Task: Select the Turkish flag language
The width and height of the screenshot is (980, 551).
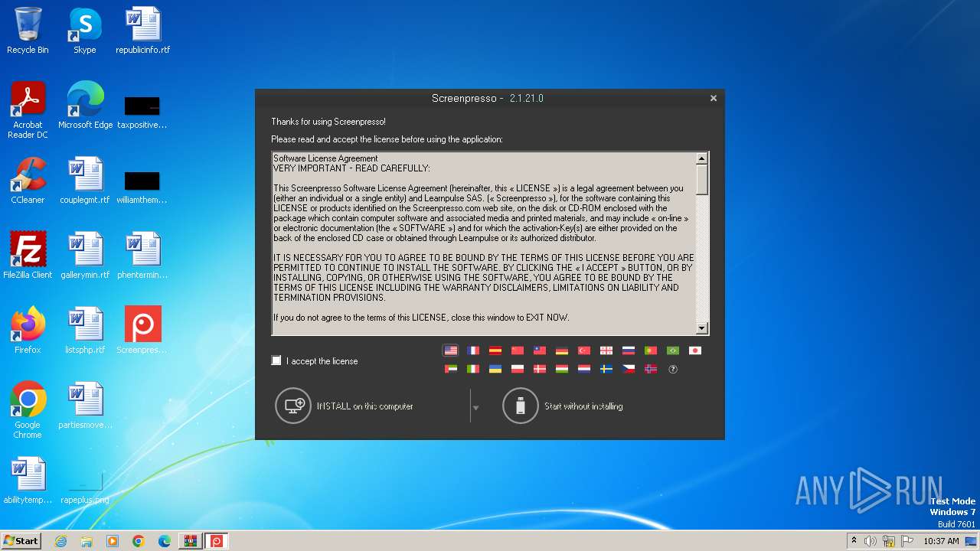Action: tap(584, 350)
